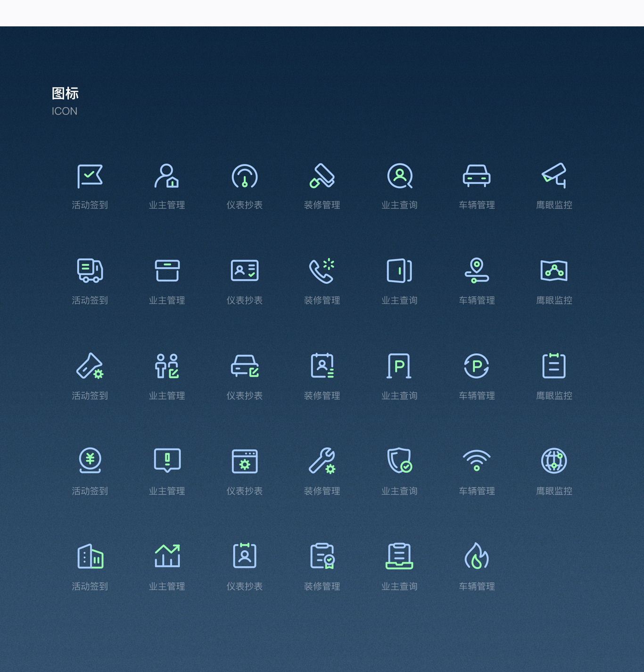Image resolution: width=644 pixels, height=672 pixels.
Task: Click the location pin route icon
Action: click(x=477, y=271)
